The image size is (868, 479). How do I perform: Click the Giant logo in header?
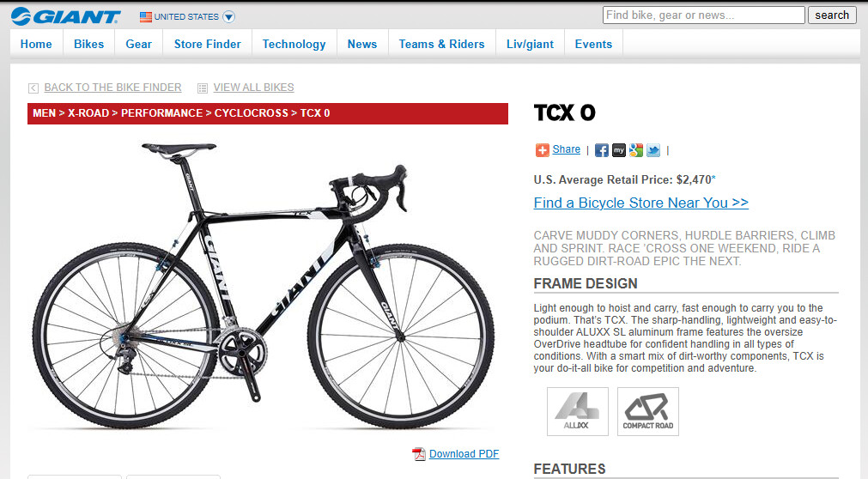click(x=65, y=16)
